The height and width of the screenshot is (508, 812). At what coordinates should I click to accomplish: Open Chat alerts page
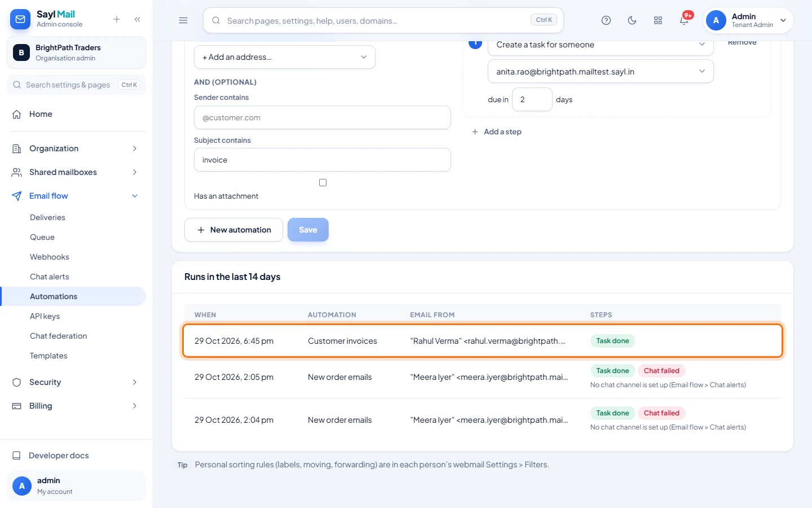50,277
